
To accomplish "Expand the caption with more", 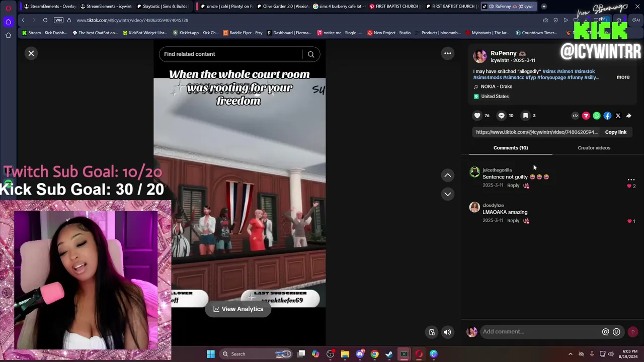I will (x=623, y=77).
